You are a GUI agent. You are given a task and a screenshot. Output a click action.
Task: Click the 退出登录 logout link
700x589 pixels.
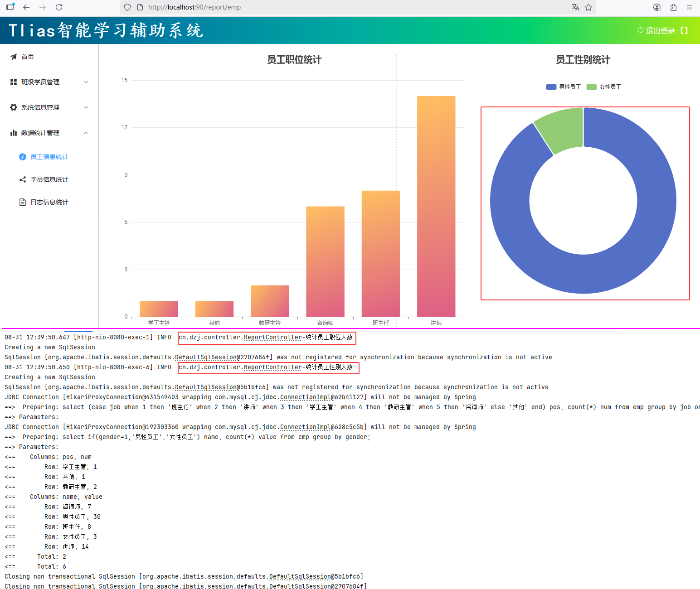(660, 31)
